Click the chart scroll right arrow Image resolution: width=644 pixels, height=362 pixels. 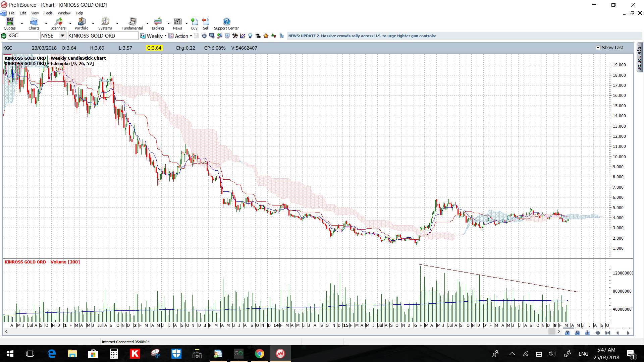click(559, 331)
